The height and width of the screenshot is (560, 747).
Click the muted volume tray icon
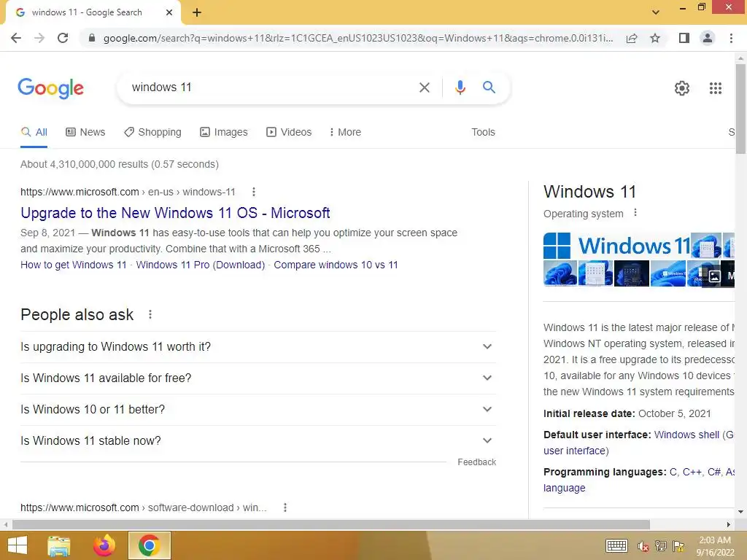point(643,546)
